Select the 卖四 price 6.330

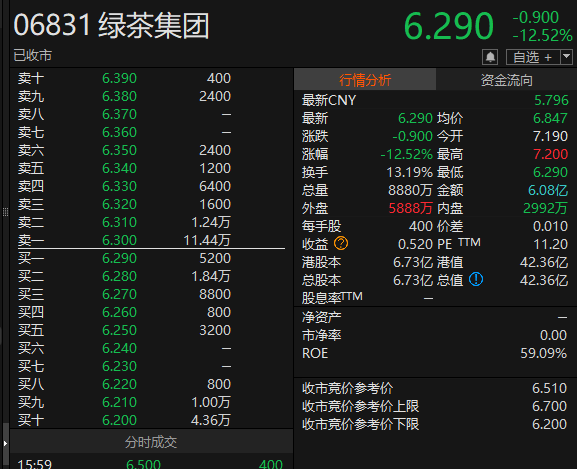(x=119, y=186)
